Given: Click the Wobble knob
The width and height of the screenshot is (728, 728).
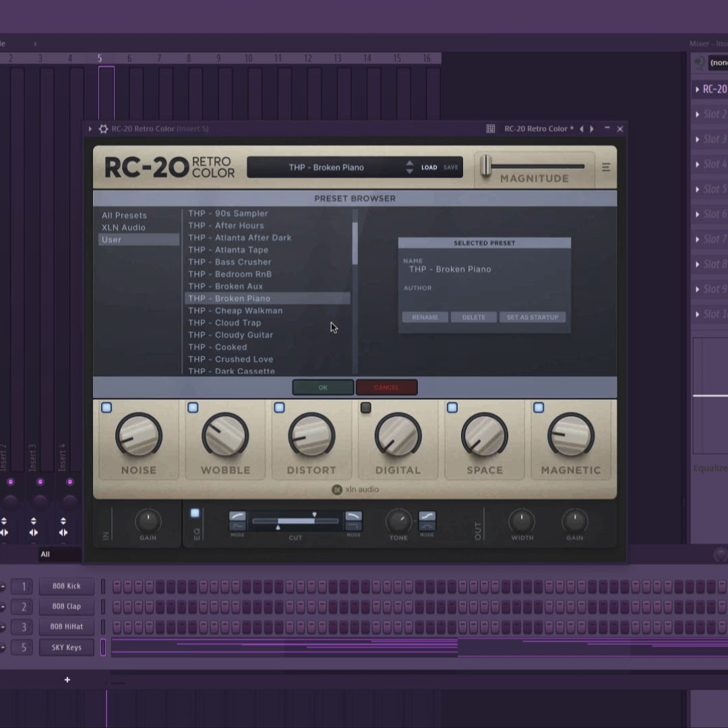Looking at the screenshot, I should [x=225, y=435].
